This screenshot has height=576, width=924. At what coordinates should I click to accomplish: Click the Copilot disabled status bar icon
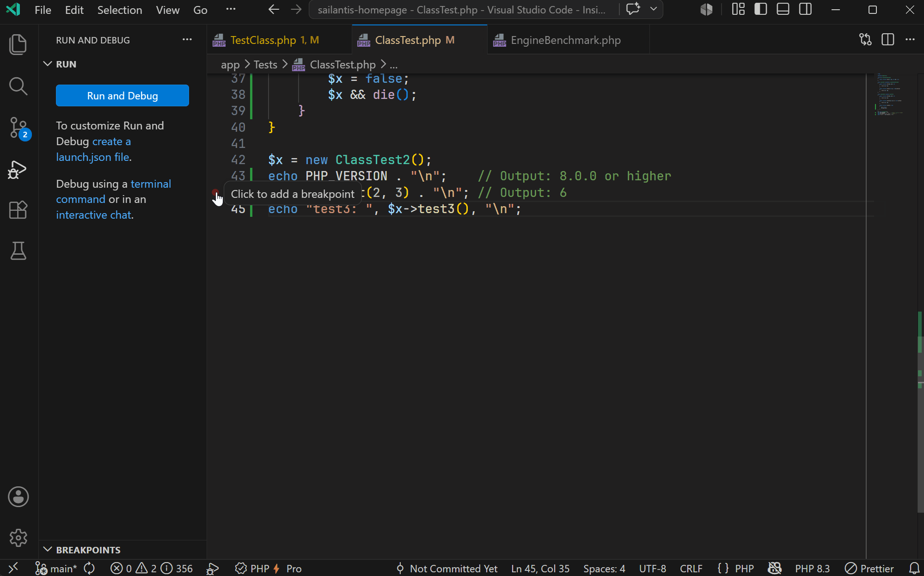pyautogui.click(x=775, y=568)
